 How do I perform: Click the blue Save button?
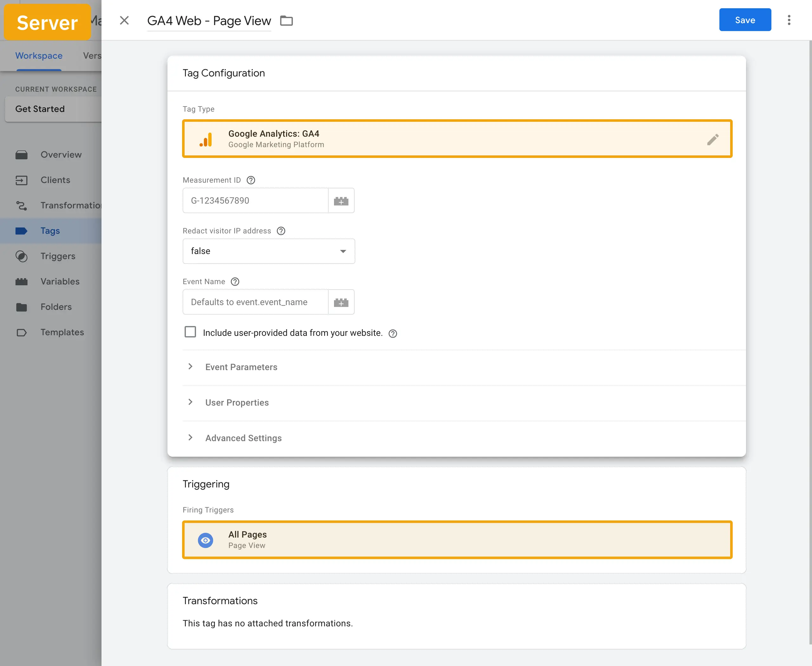pyautogui.click(x=745, y=20)
